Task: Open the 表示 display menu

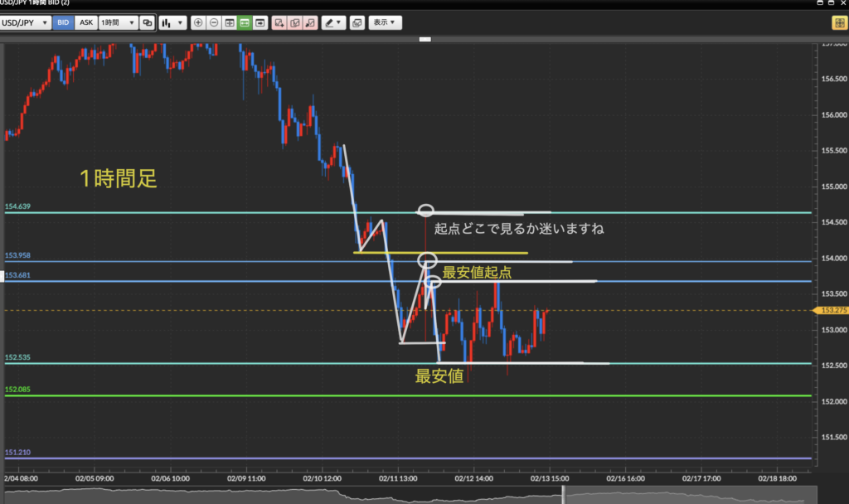Action: pos(385,23)
